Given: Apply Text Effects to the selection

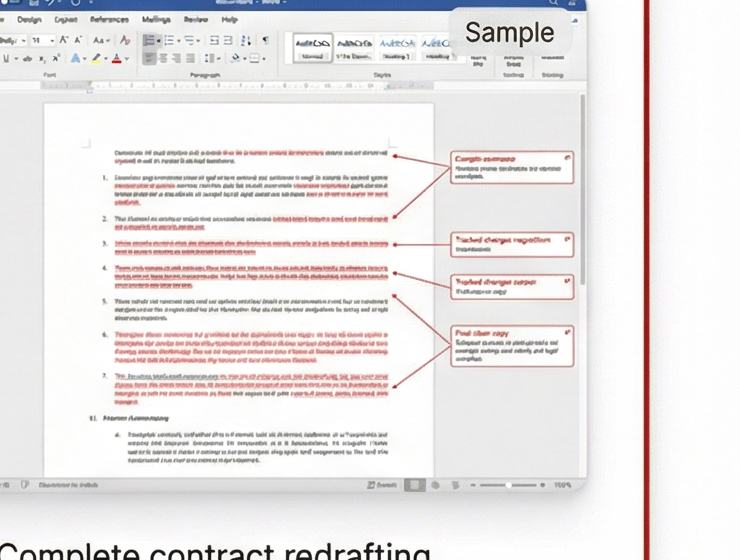Looking at the screenshot, I should pos(75,58).
